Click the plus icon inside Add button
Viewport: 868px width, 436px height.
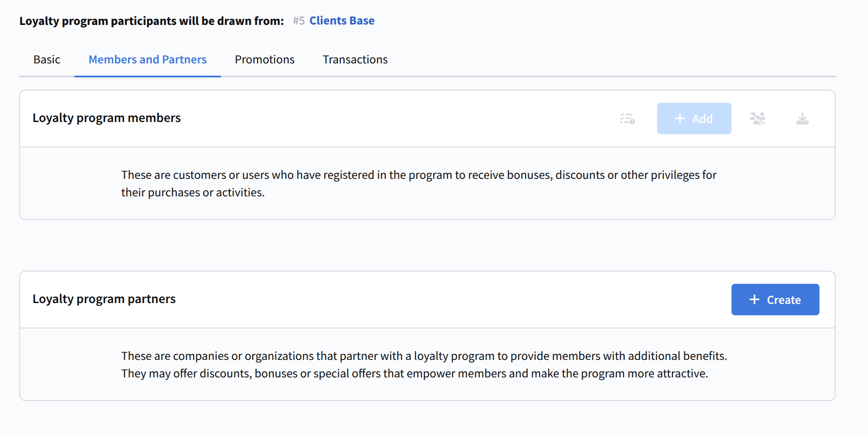pos(679,119)
